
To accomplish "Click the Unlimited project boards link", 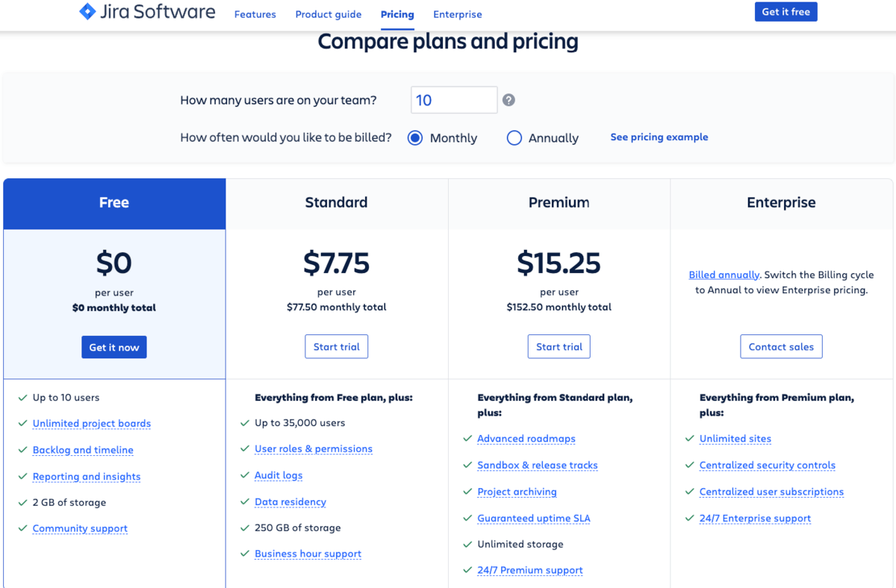I will coord(91,423).
